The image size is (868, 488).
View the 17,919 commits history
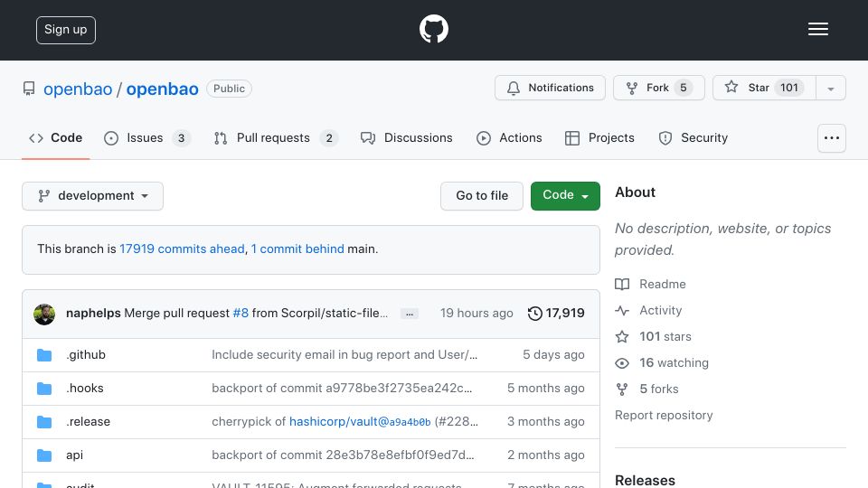coord(556,314)
